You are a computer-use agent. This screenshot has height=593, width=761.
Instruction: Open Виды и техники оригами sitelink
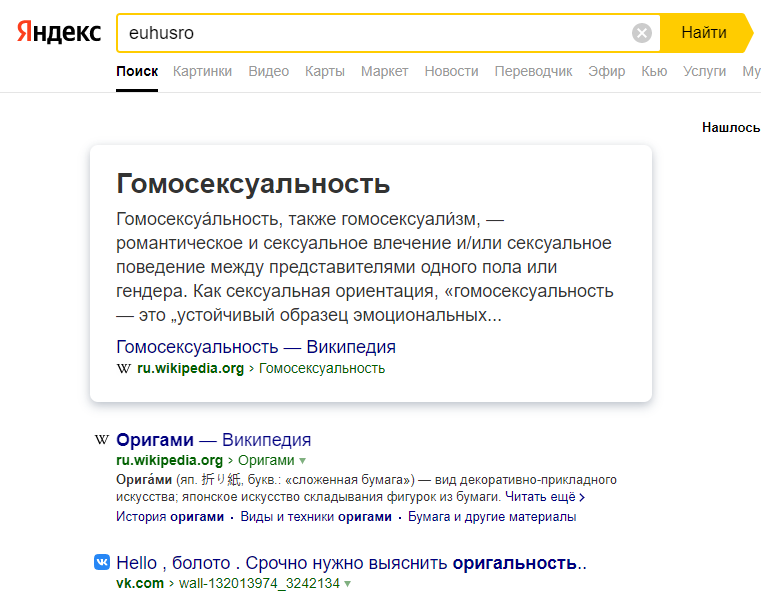click(316, 517)
